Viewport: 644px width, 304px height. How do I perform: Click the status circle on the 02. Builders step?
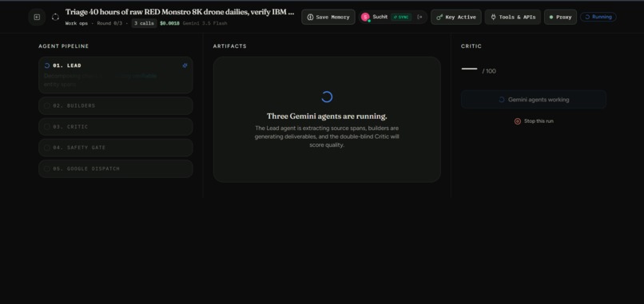47,106
